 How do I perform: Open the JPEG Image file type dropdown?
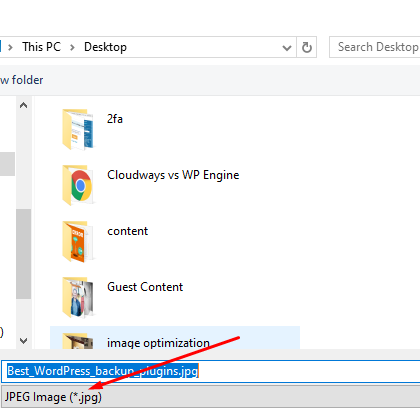(210, 397)
